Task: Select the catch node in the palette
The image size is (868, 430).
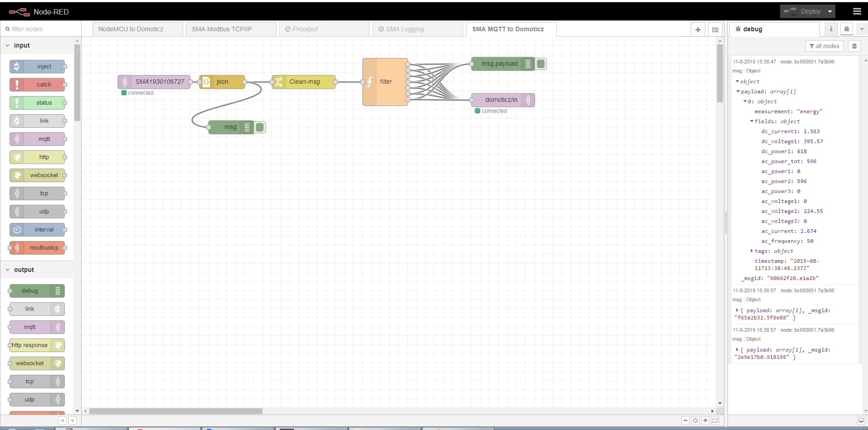Action: tap(37, 85)
